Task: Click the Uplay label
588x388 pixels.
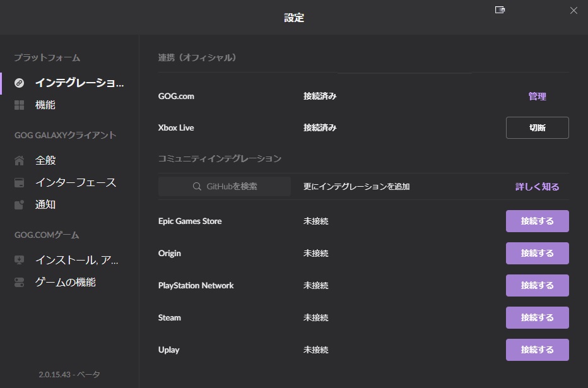Action: (x=168, y=350)
